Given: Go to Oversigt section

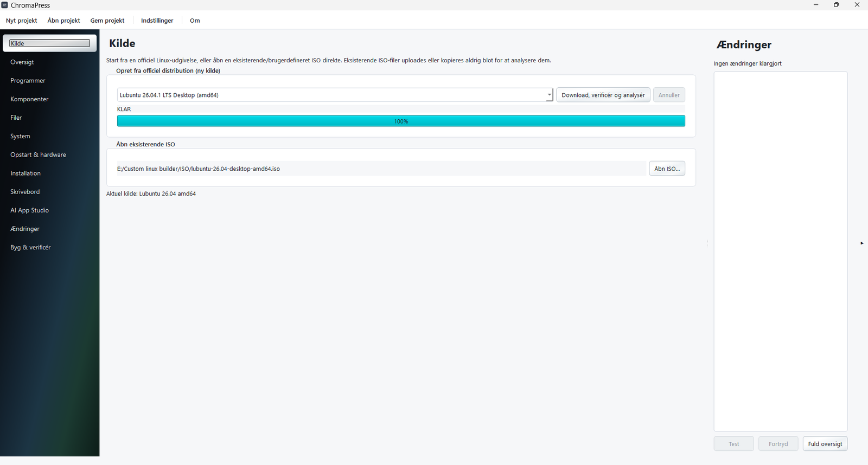Looking at the screenshot, I should (x=50, y=62).
